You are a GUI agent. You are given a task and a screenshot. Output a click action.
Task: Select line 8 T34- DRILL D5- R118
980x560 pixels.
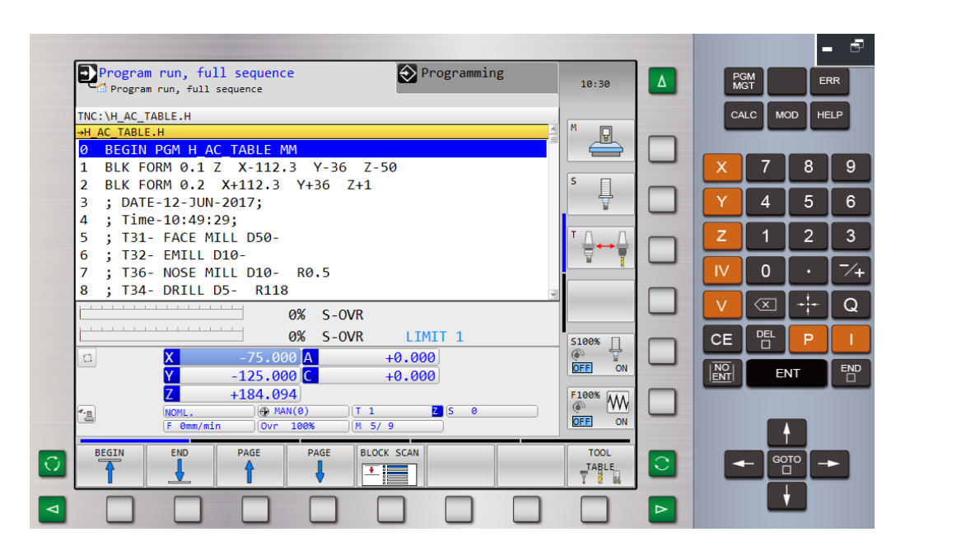pyautogui.click(x=312, y=290)
